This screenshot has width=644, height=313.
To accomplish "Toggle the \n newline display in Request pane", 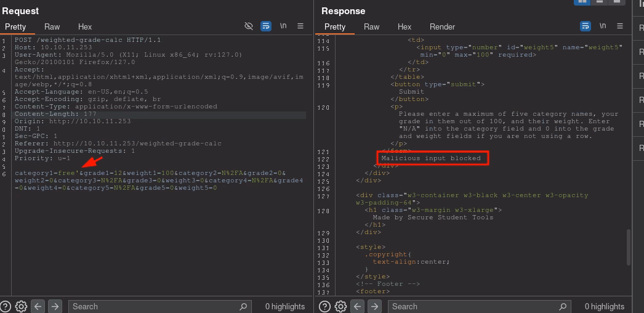I will point(283,26).
